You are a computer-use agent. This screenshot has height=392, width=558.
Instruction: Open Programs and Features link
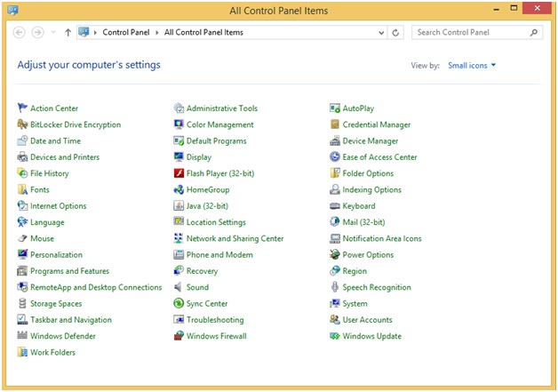[69, 271]
